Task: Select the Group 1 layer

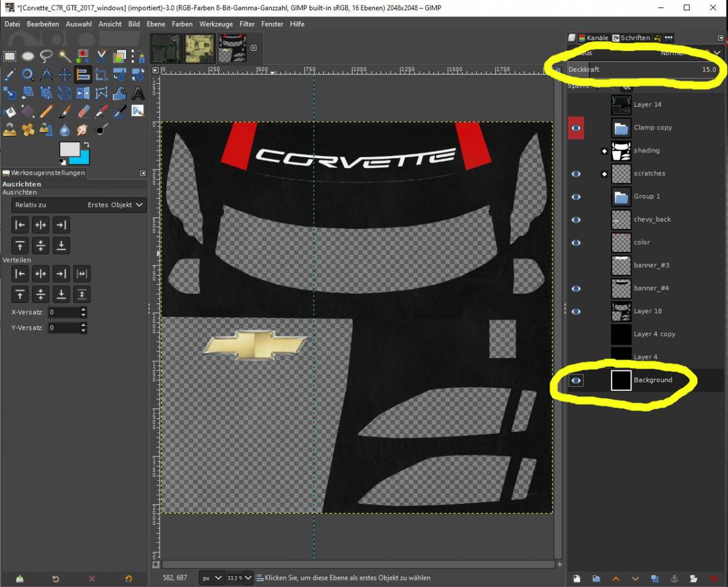Action: 647,197
